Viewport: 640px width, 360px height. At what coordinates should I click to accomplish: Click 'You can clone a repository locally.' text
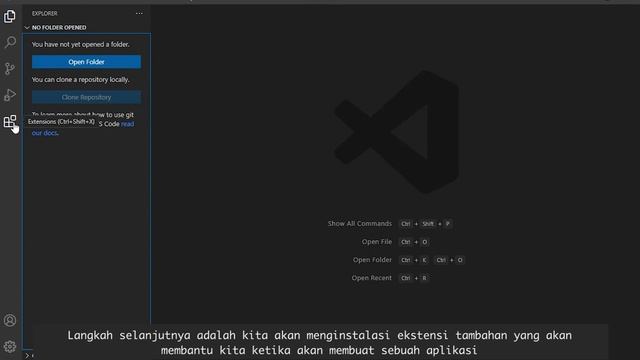pos(81,80)
